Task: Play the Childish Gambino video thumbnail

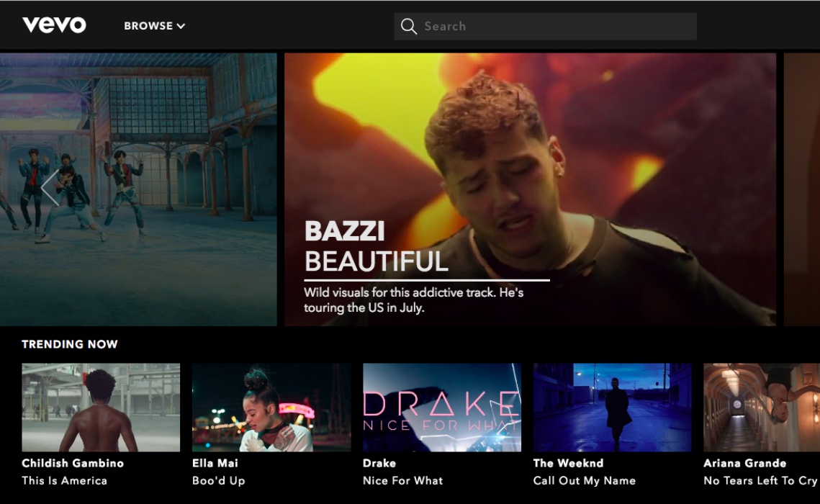Action: coord(101,407)
